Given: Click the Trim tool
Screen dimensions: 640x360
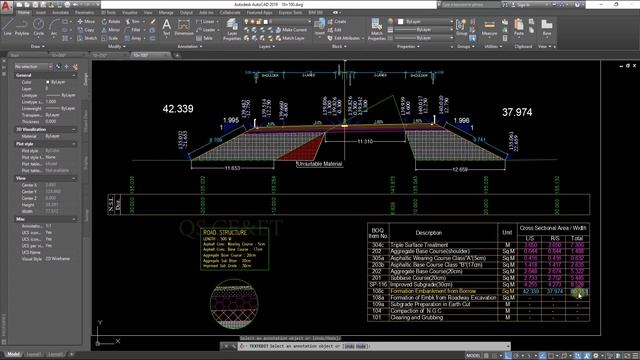Looking at the screenshot, I should pyautogui.click(x=133, y=21).
